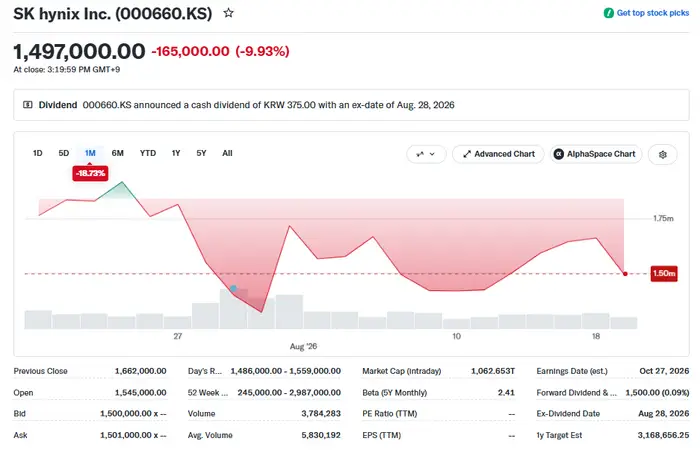Click the Bid value 1,500,000.00
This screenshot has height=450, width=700.
[x=133, y=413]
